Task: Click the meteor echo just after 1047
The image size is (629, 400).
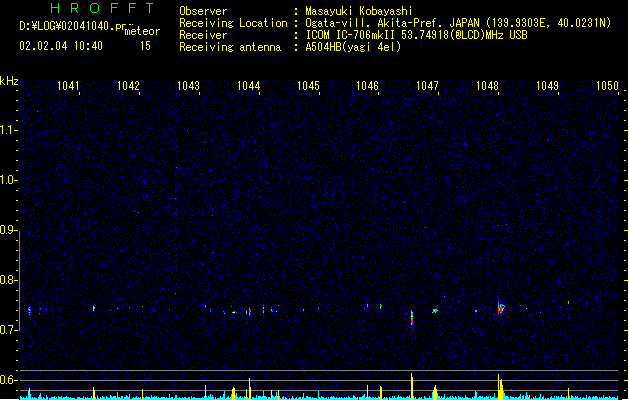Action: [x=435, y=311]
